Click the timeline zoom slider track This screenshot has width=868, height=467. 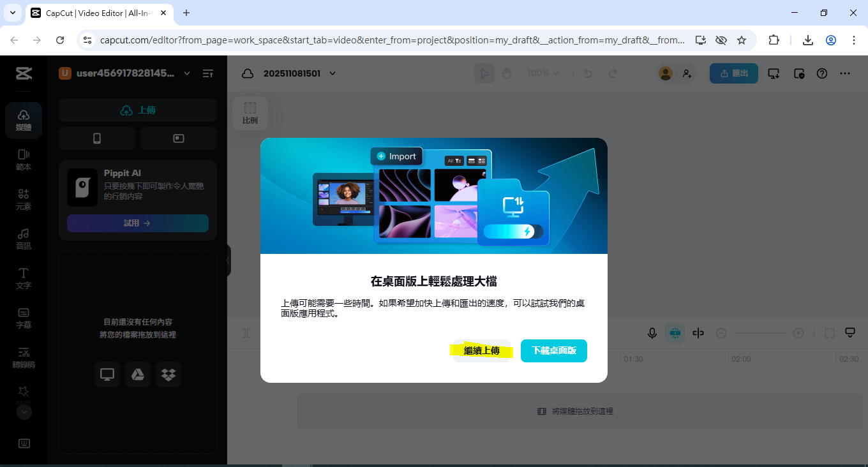(759, 333)
